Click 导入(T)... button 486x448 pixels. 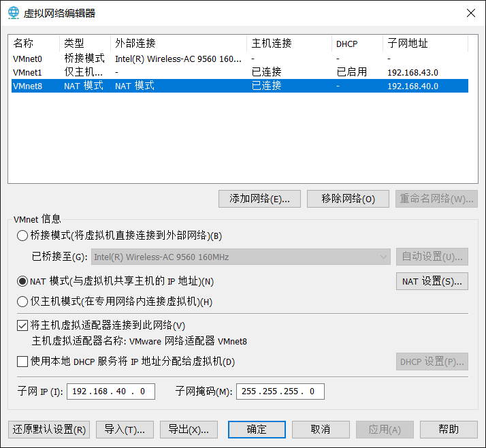tap(125, 430)
